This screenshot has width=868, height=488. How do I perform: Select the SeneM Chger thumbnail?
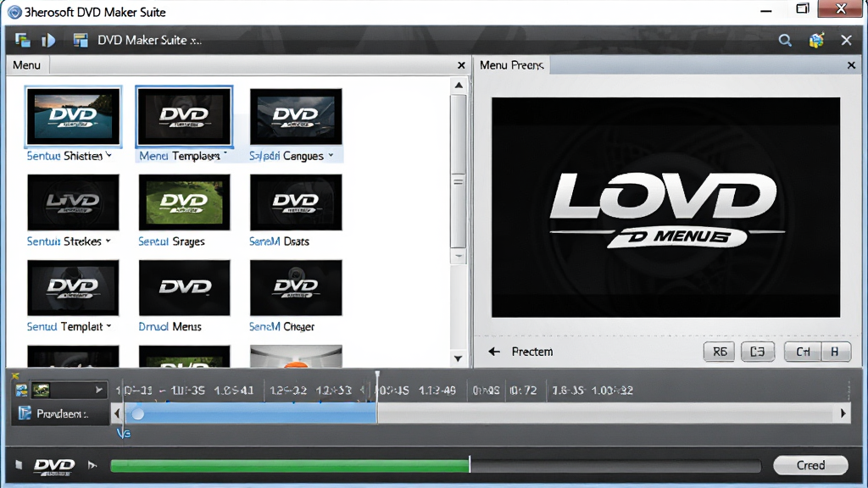(x=296, y=288)
